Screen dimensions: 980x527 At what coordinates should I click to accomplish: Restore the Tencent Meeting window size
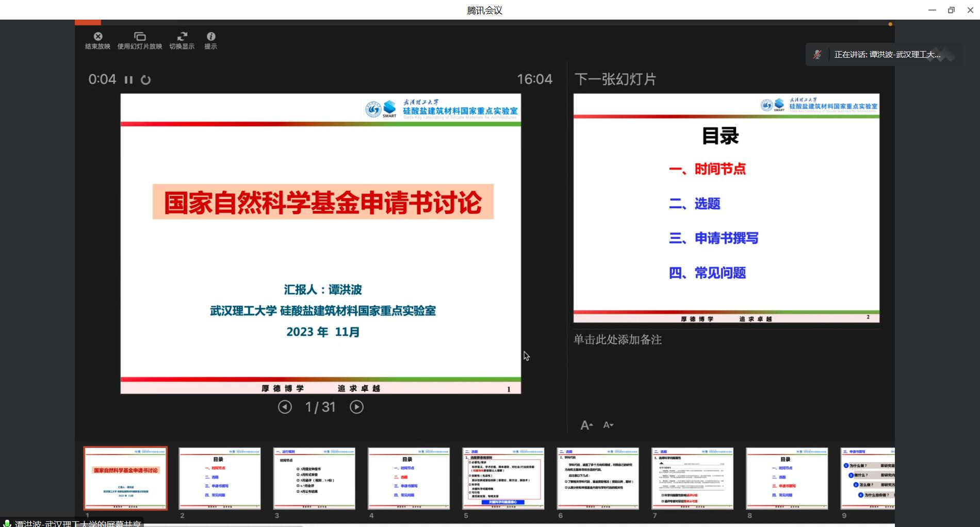coord(951,10)
